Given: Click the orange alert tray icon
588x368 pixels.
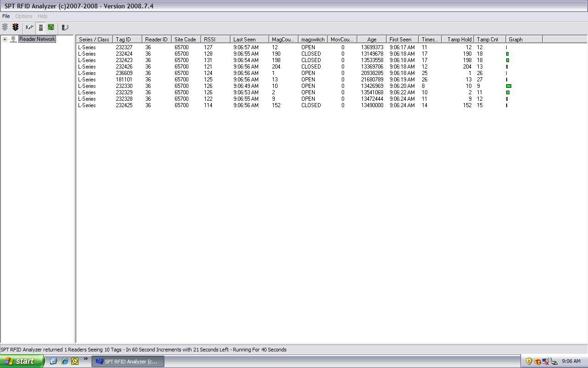Looking at the screenshot, I should tap(537, 362).
